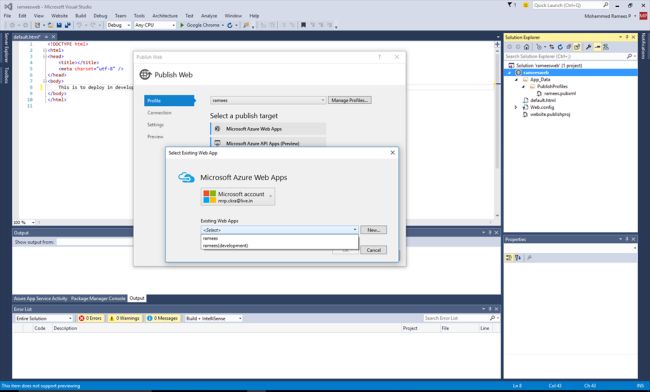The image size is (650, 392).
Task: Click the Show All Files icon in Solution Explorer
Action: (577, 47)
